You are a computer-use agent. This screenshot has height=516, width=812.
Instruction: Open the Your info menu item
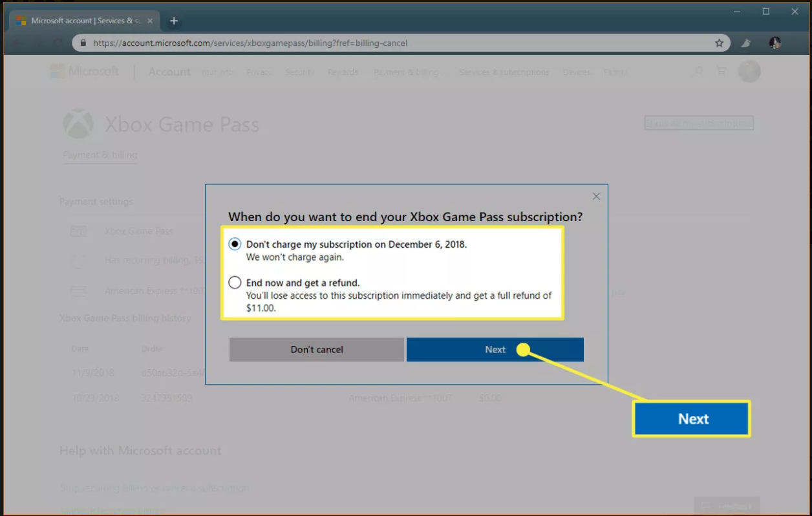click(217, 72)
